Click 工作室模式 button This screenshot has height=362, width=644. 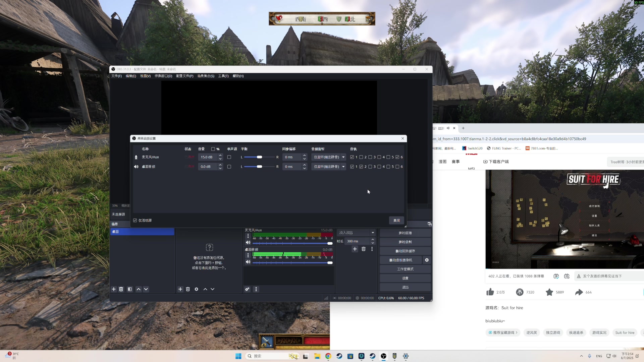[405, 269]
